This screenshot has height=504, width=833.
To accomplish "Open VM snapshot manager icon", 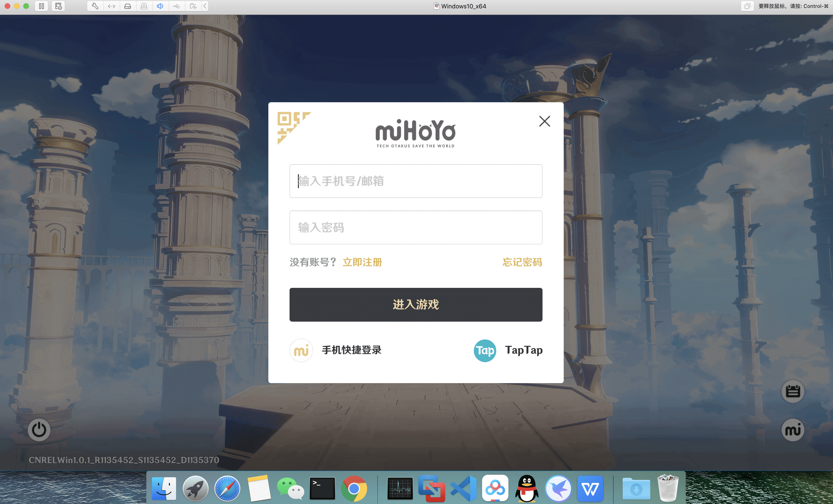I will pyautogui.click(x=58, y=6).
